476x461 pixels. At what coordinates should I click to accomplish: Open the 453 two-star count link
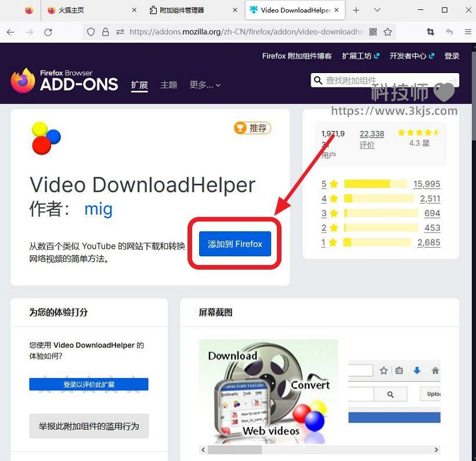tap(432, 228)
